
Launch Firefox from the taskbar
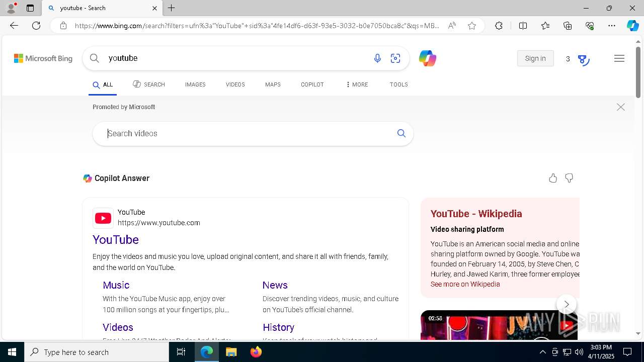click(256, 352)
